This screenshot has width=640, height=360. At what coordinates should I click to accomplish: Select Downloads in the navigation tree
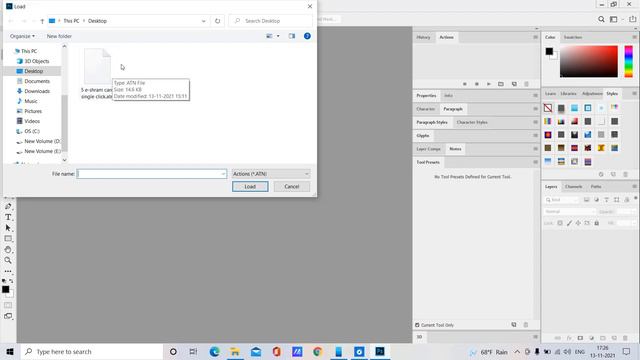[x=37, y=91]
